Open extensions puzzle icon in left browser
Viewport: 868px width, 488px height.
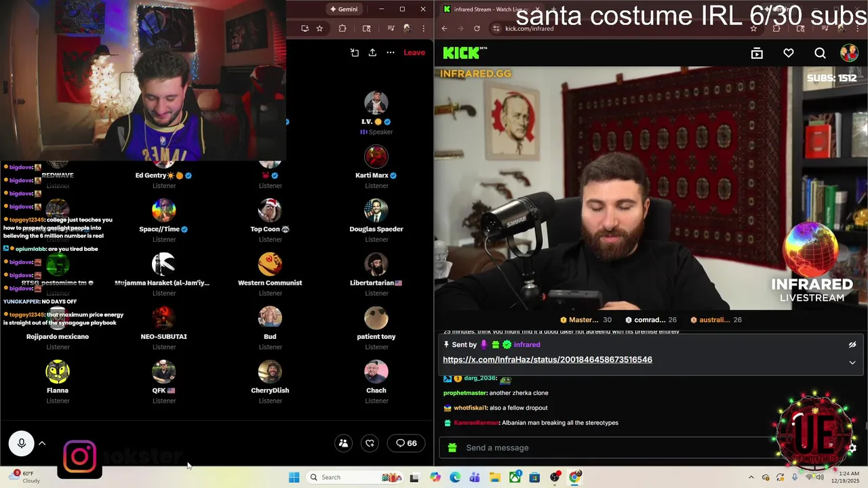[x=342, y=28]
